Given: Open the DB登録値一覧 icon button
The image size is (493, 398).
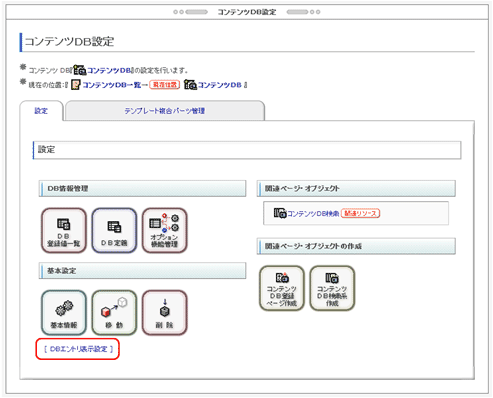Looking at the screenshot, I should 64,230.
